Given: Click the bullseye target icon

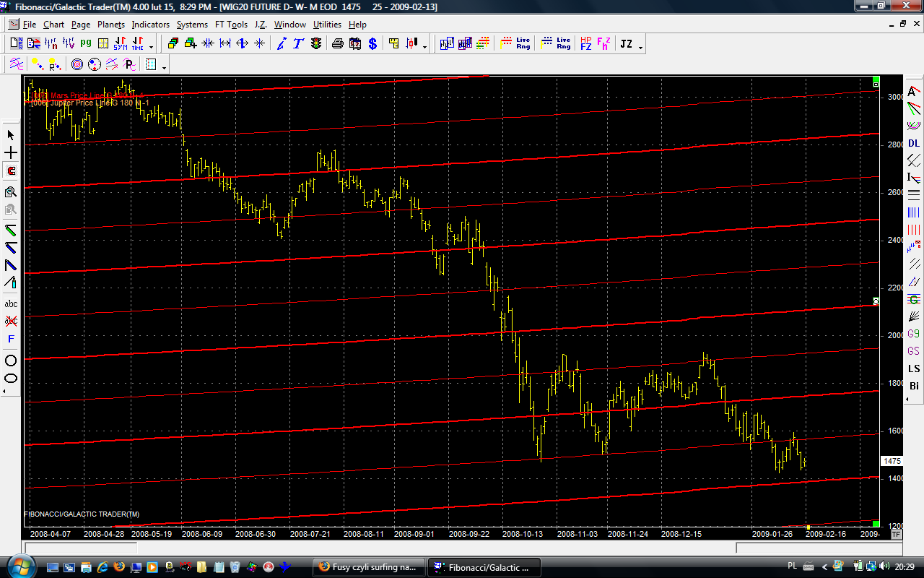Looking at the screenshot, I should point(77,65).
